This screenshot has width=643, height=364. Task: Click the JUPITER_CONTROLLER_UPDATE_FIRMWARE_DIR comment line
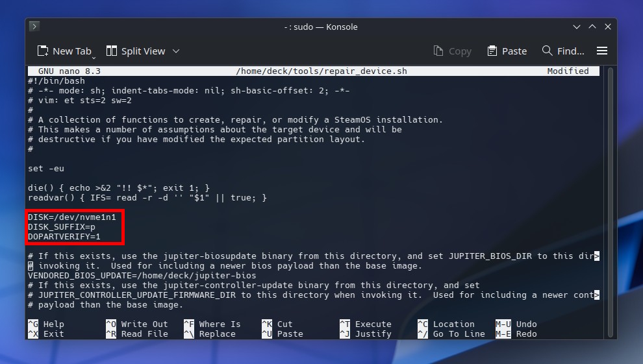tap(314, 295)
